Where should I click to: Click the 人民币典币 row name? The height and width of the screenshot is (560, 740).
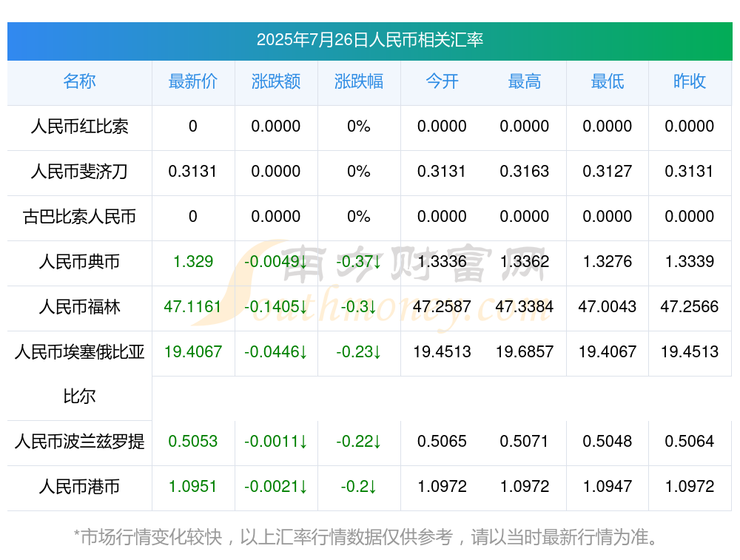tap(79, 261)
